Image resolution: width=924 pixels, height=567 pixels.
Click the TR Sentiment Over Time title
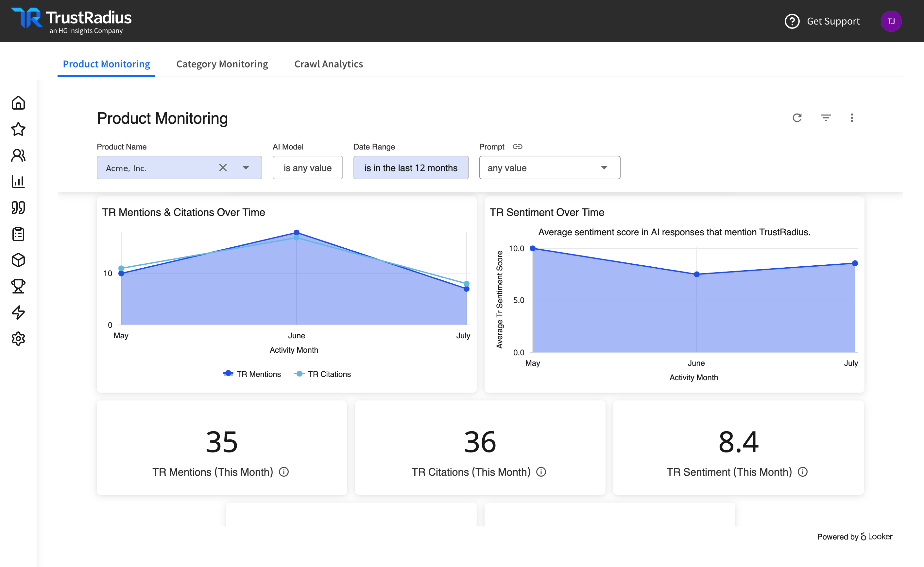[547, 212]
